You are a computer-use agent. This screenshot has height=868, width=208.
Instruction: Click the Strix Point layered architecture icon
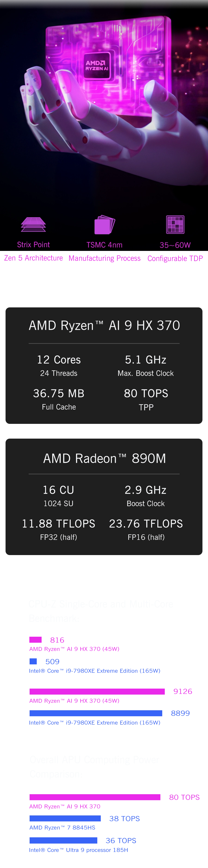tap(33, 224)
